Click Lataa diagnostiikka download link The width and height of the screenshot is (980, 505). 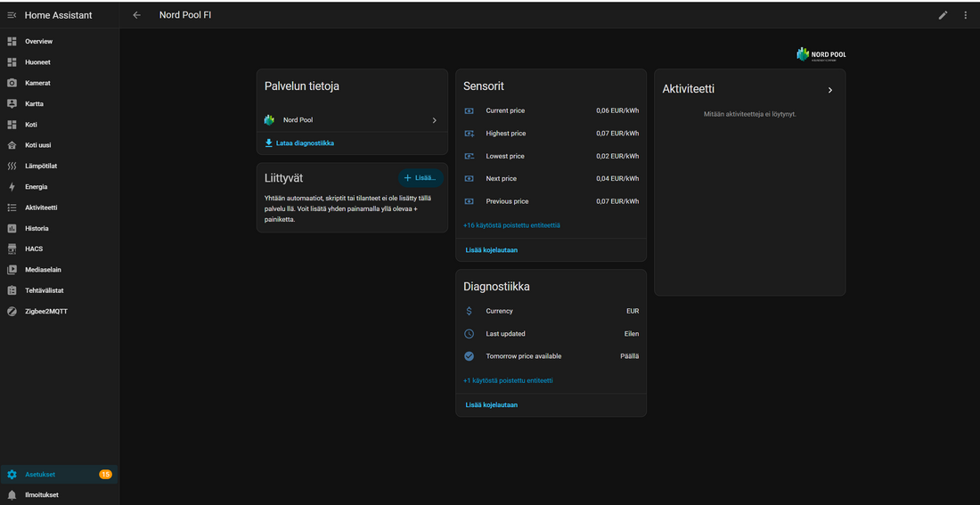click(x=299, y=143)
